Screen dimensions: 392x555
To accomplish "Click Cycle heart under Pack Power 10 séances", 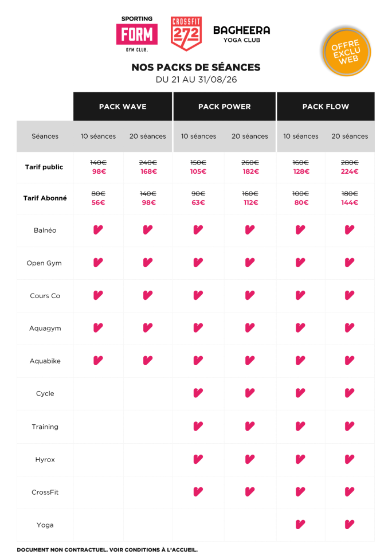I will click(198, 393).
